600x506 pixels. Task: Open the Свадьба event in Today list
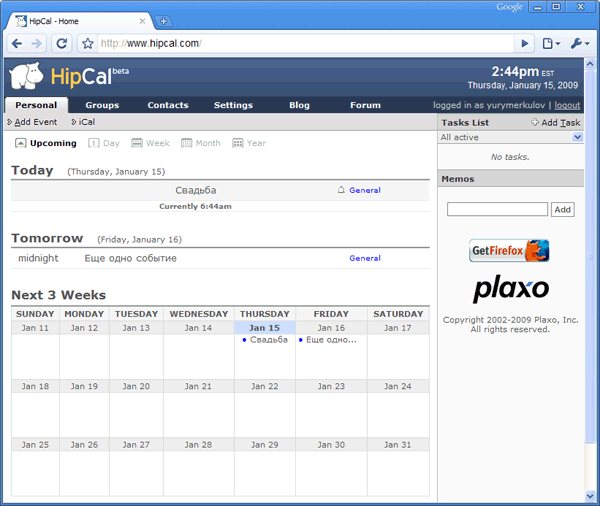[196, 190]
